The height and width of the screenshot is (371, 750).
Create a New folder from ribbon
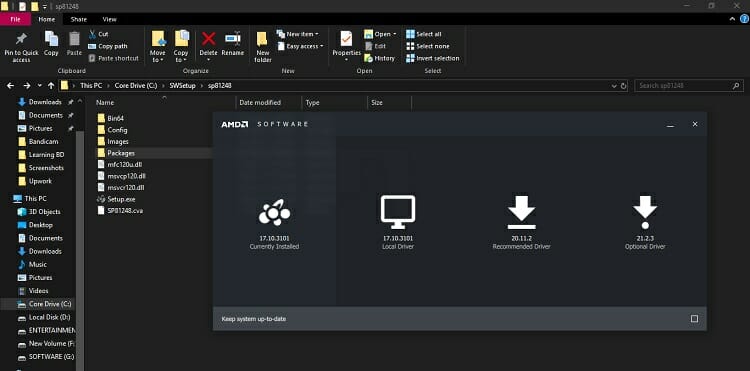263,46
